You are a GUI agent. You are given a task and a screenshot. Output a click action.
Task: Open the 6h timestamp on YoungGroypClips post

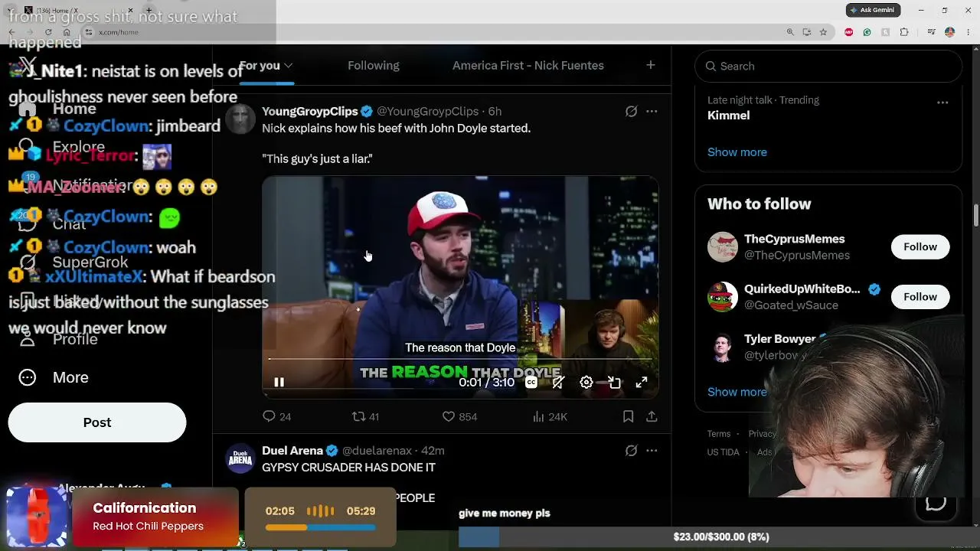[x=495, y=111]
